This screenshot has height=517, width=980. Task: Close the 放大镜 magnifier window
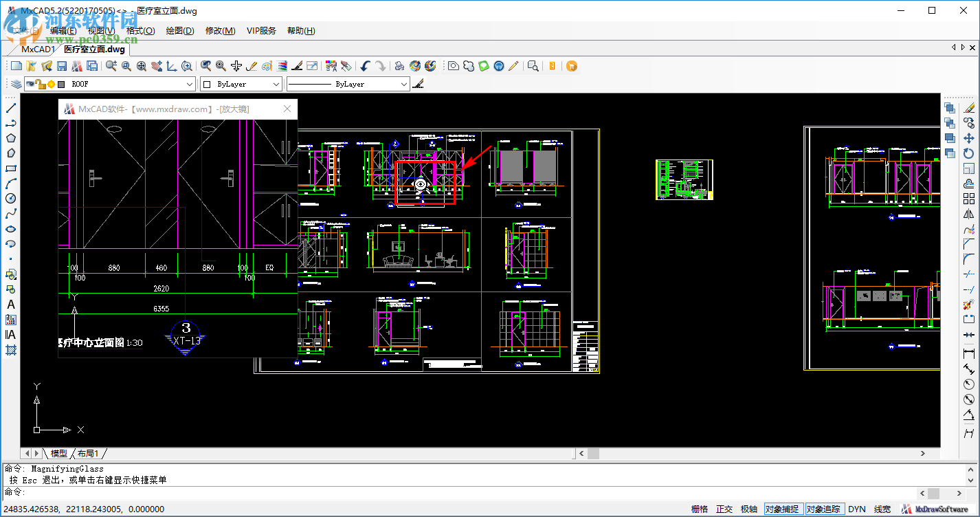288,109
